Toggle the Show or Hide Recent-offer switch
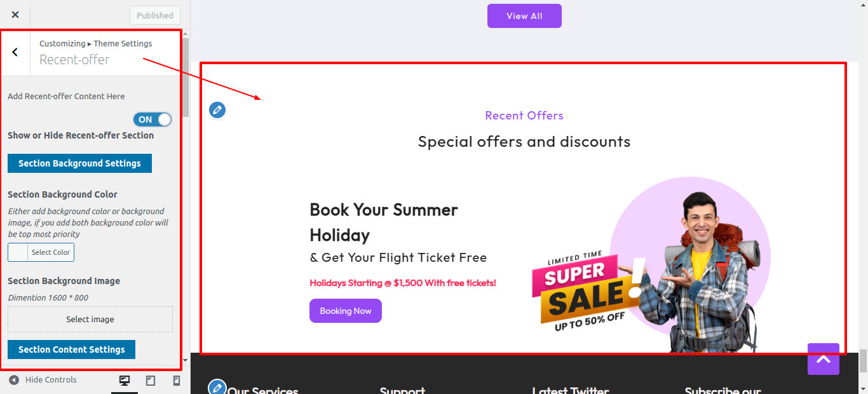The height and width of the screenshot is (394, 868). click(153, 119)
